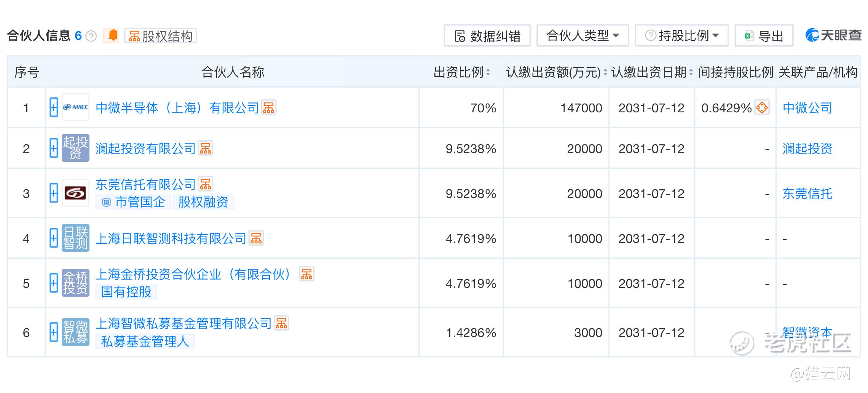Open the 持股比例 dropdown filter
This screenshot has height=393, width=868.
(x=681, y=36)
